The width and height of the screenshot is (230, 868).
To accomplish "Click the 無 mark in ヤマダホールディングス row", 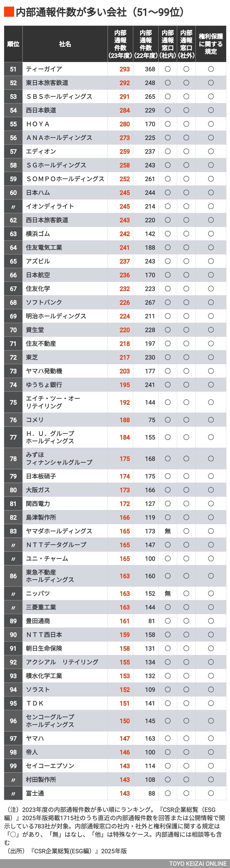I will click(167, 531).
